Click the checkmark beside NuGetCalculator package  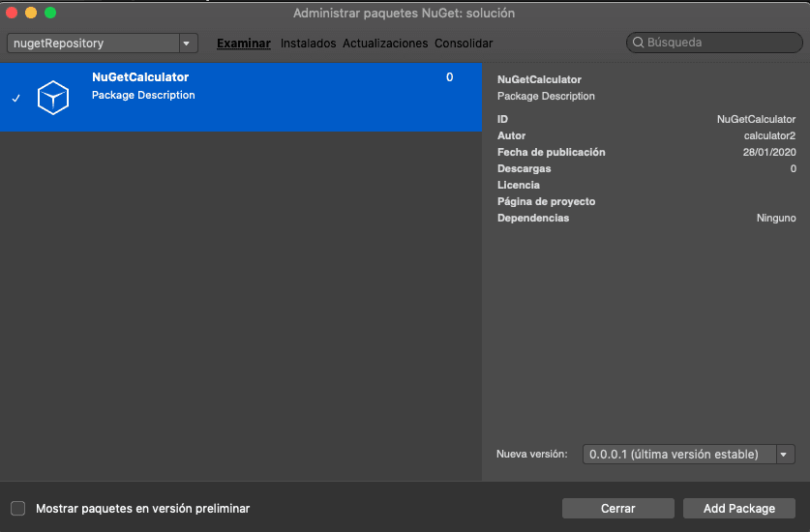16,99
